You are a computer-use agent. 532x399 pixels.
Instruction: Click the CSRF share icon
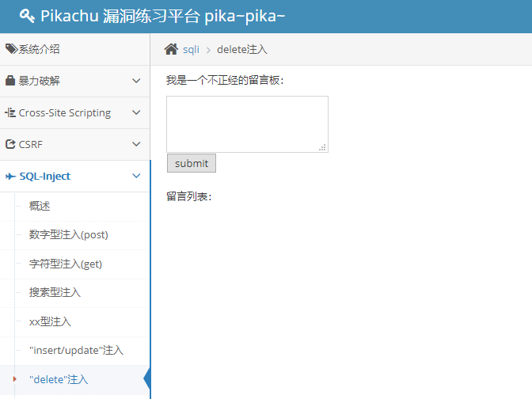pyautogui.click(x=10, y=144)
